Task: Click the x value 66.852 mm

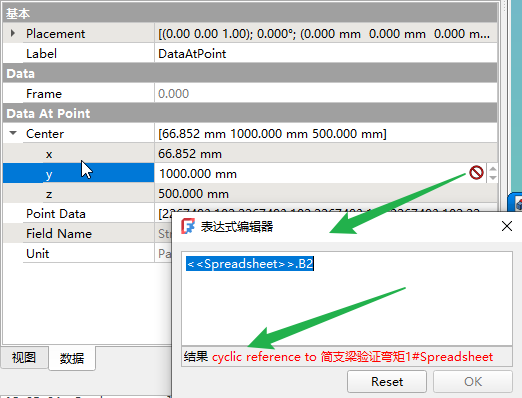Action: click(190, 154)
